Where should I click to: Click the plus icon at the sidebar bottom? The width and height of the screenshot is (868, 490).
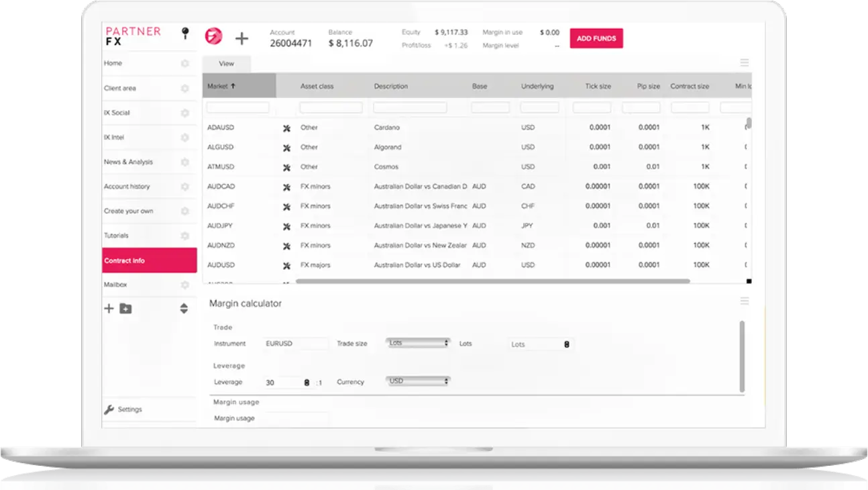point(109,309)
